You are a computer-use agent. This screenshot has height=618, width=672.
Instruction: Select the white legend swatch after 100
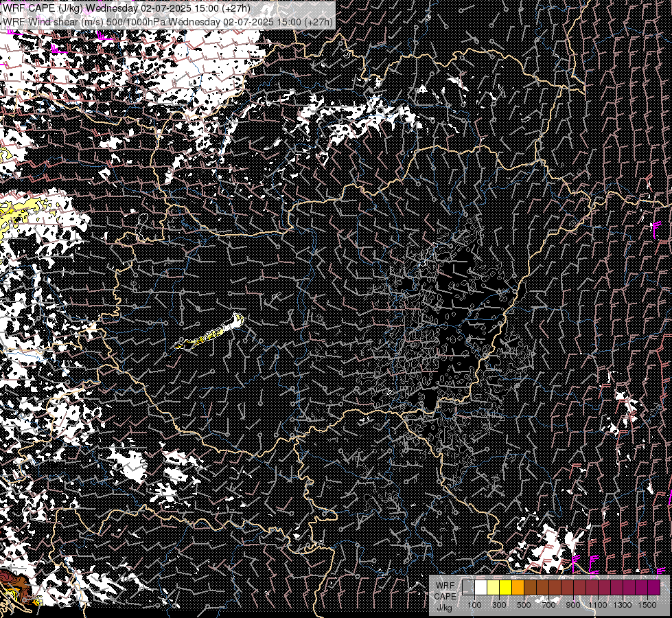click(x=481, y=588)
